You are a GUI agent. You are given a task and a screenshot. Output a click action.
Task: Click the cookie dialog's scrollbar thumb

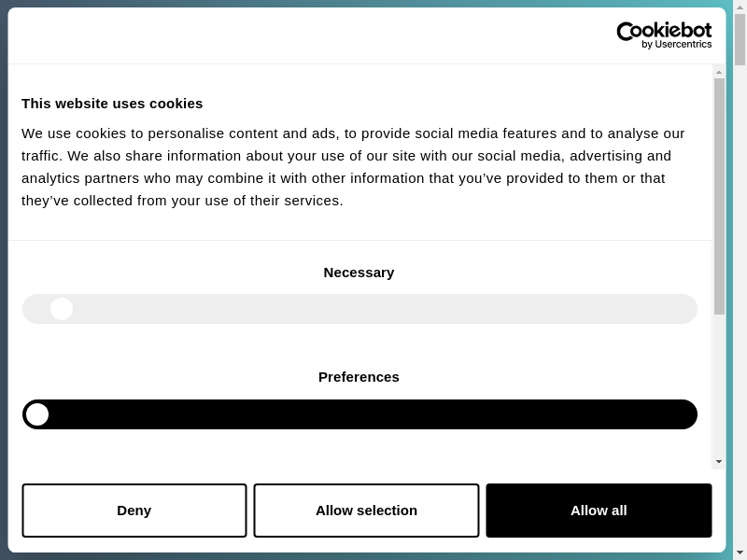click(719, 196)
